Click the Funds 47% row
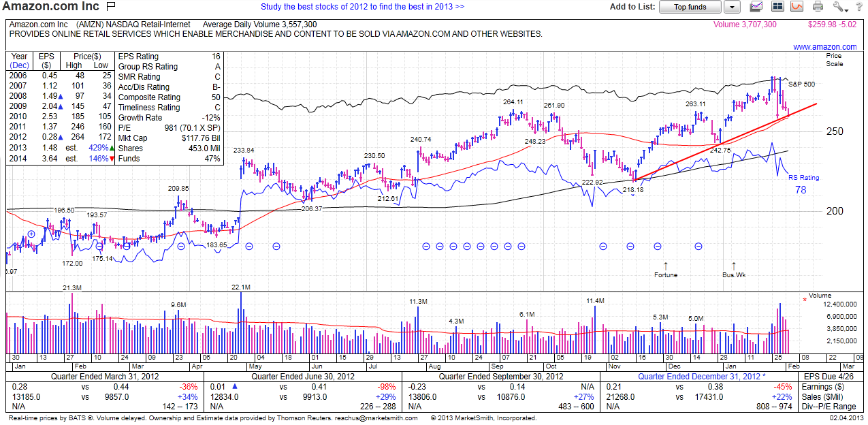The image size is (868, 425). [x=170, y=159]
